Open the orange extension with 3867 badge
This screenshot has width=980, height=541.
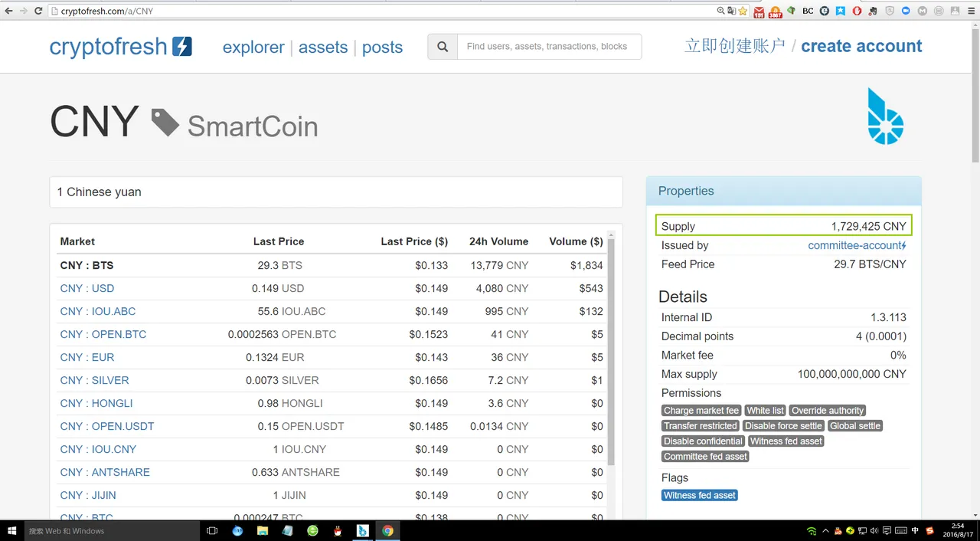pyautogui.click(x=775, y=11)
